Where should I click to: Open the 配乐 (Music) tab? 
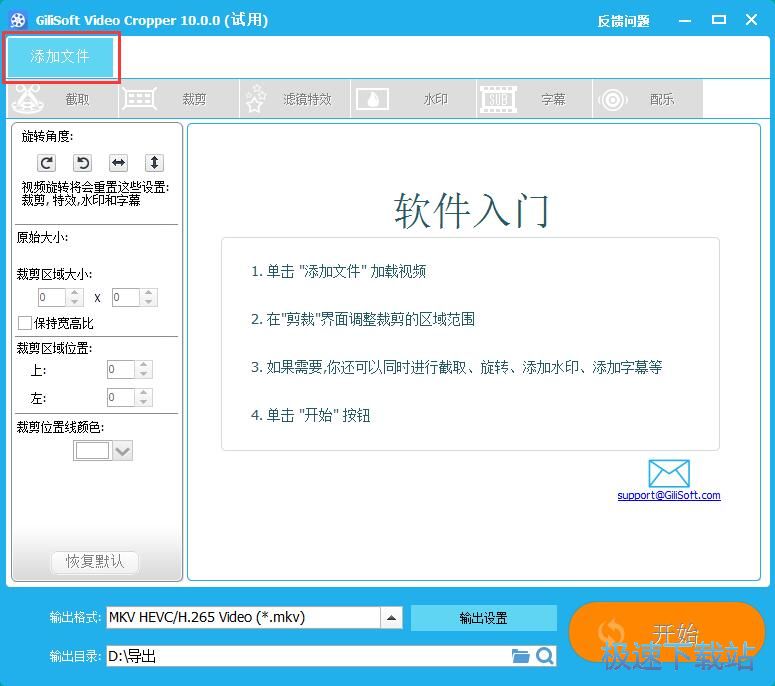pyautogui.click(x=647, y=99)
